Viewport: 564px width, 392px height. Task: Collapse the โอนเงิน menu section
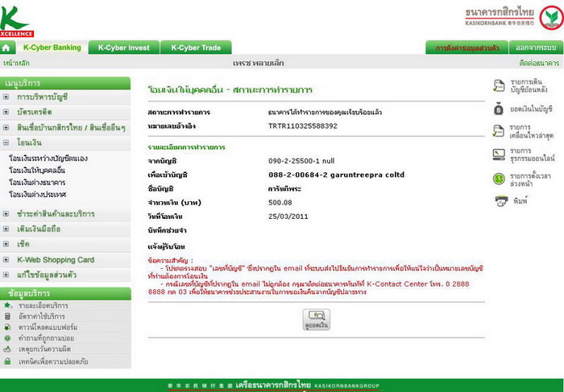pyautogui.click(x=6, y=142)
